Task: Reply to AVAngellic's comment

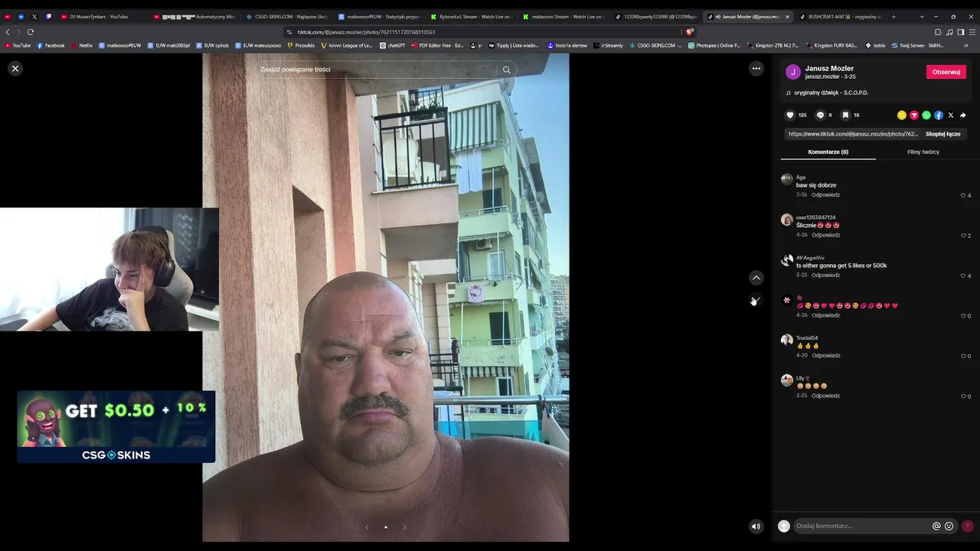Action: point(826,275)
